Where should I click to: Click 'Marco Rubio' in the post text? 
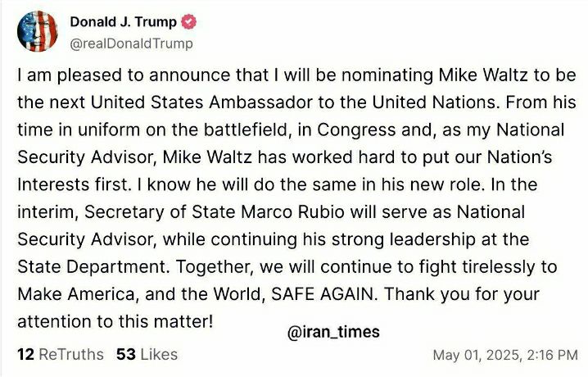coord(292,212)
